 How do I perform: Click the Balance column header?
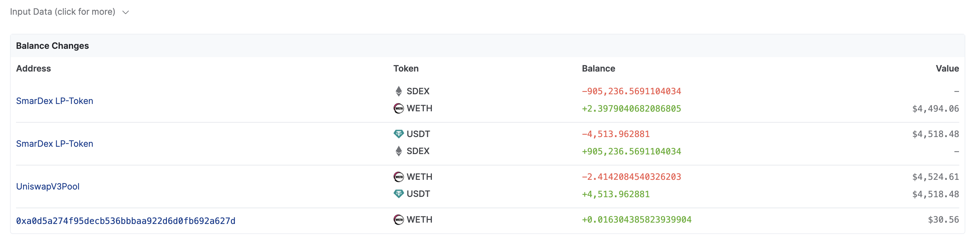point(598,69)
